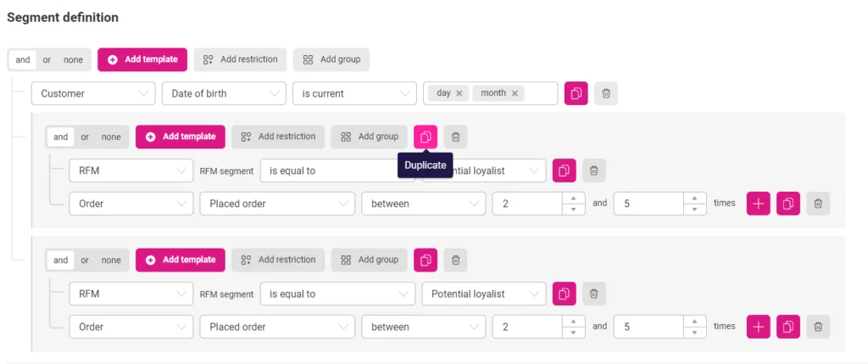The height and width of the screenshot is (364, 868).
Task: Open the 'Date of birth' dropdown
Action: pos(224,93)
